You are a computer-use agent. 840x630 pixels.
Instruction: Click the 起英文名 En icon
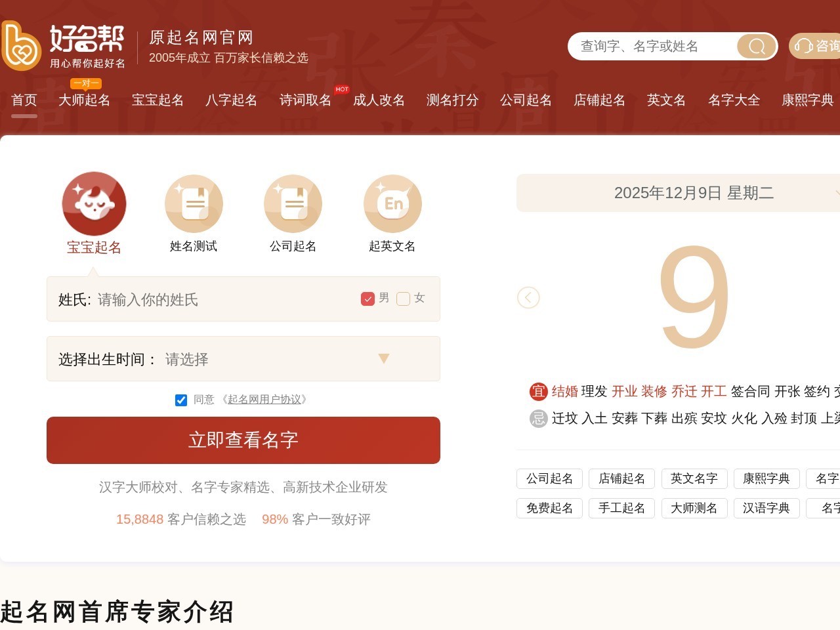click(x=392, y=203)
